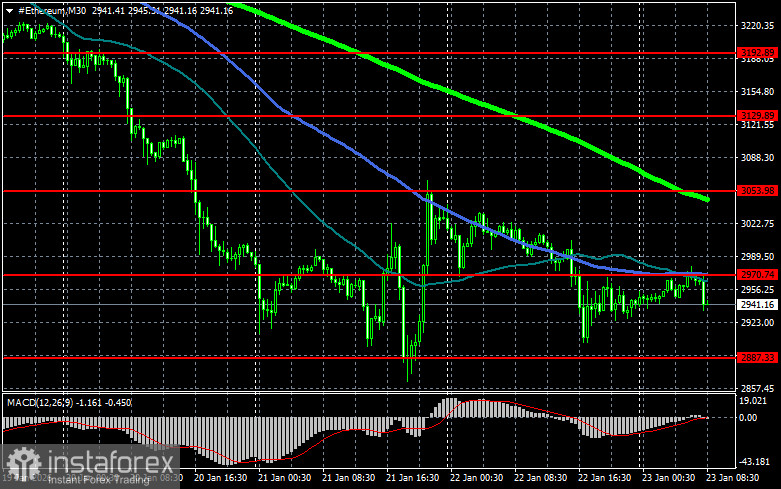Click the 2956.25 value on the price axis

pyautogui.click(x=758, y=289)
